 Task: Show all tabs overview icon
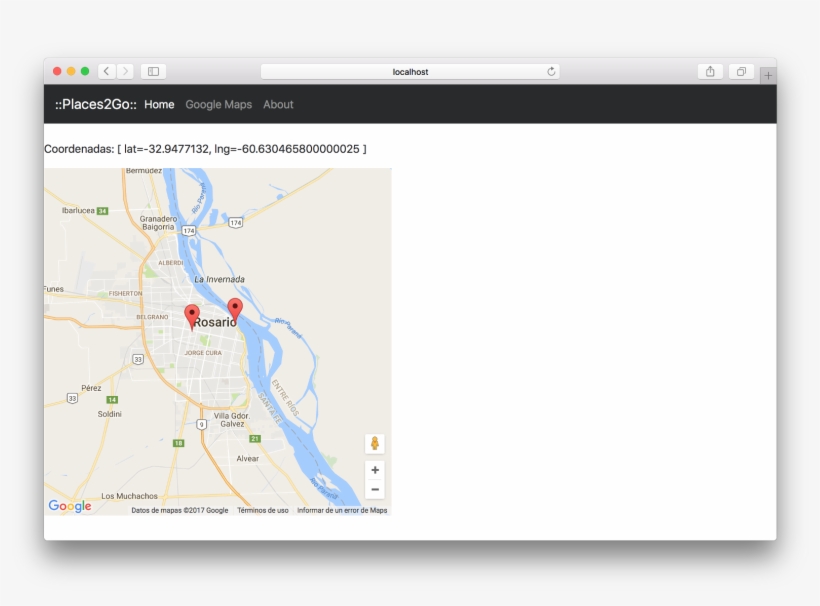pos(741,71)
